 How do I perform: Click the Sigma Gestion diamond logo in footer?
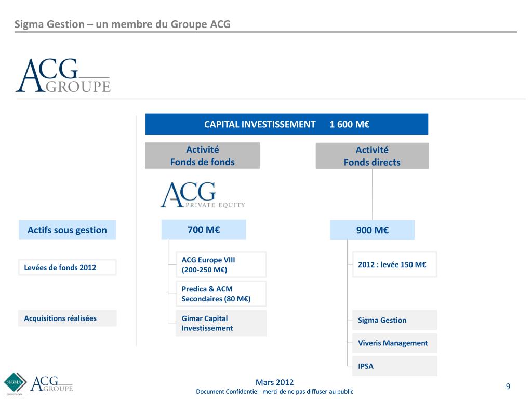click(x=15, y=384)
